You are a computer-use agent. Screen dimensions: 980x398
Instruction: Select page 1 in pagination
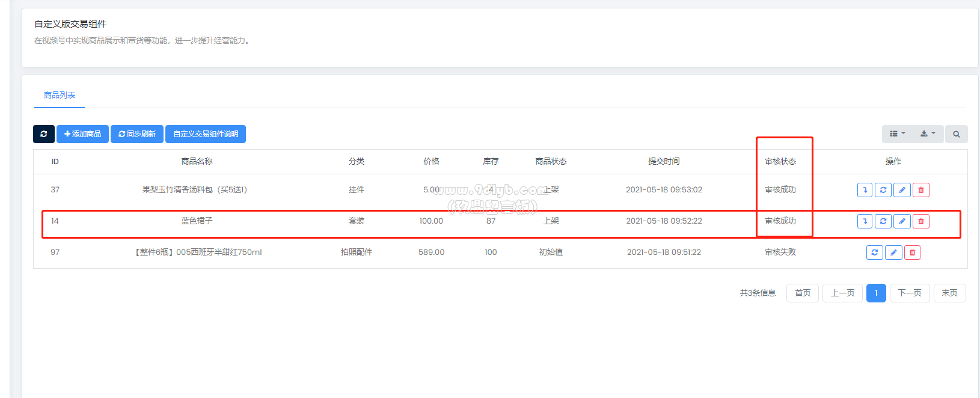[876, 293]
